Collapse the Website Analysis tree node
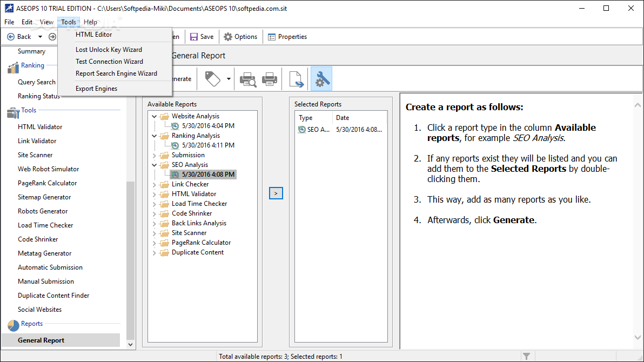 coord(155,117)
